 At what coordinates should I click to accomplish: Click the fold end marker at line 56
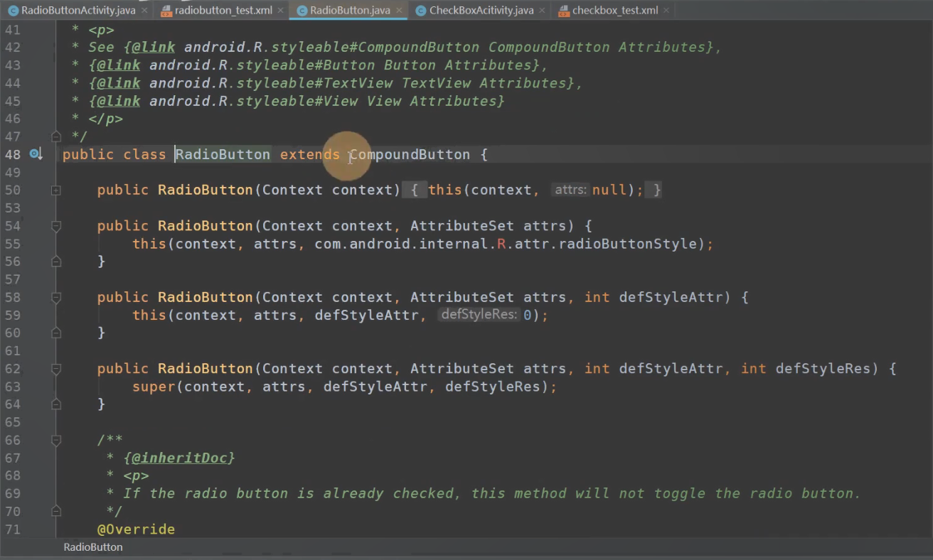tap(56, 262)
